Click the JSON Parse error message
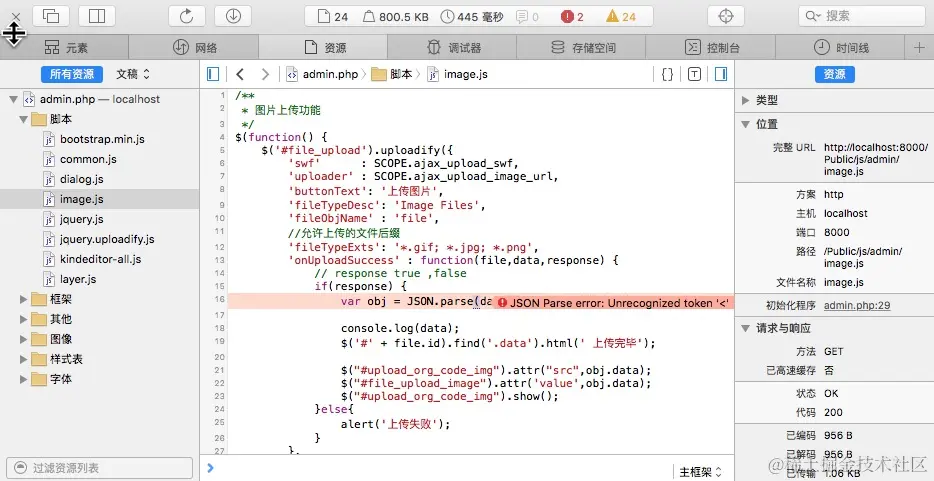 coord(613,302)
